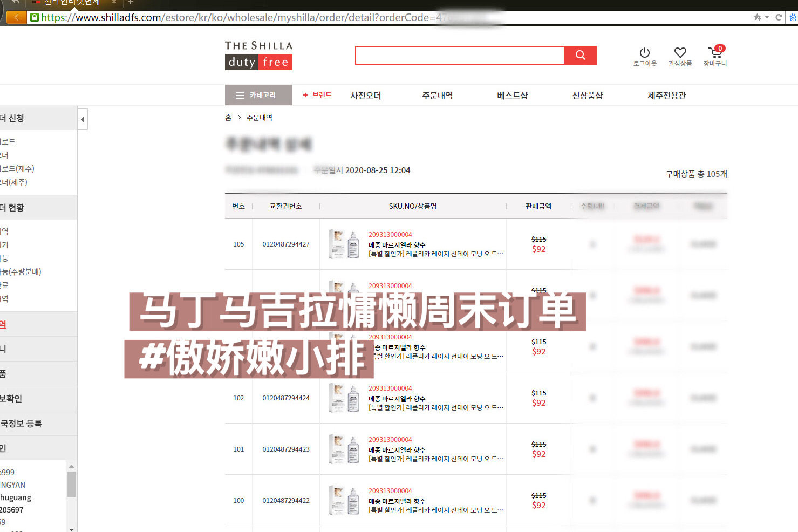This screenshot has width=798, height=532.
Task: Click the perfume thumbnail in row 101
Action: pos(344,449)
